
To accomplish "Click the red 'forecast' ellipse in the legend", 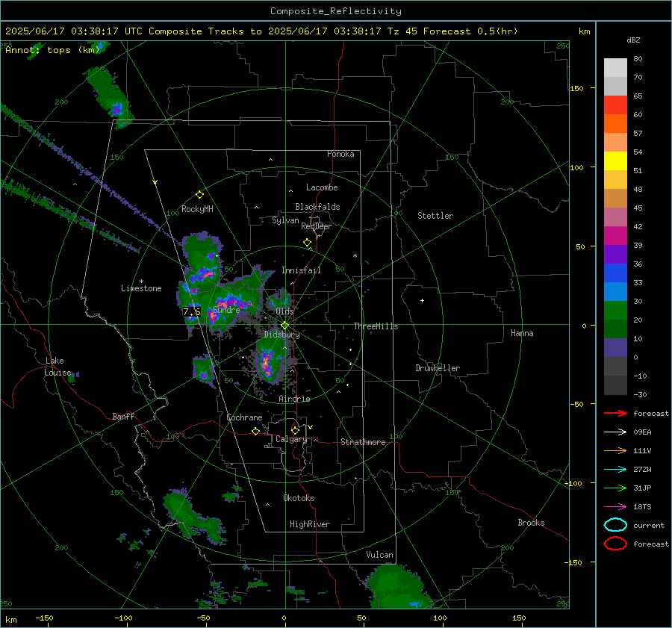I will (615, 544).
